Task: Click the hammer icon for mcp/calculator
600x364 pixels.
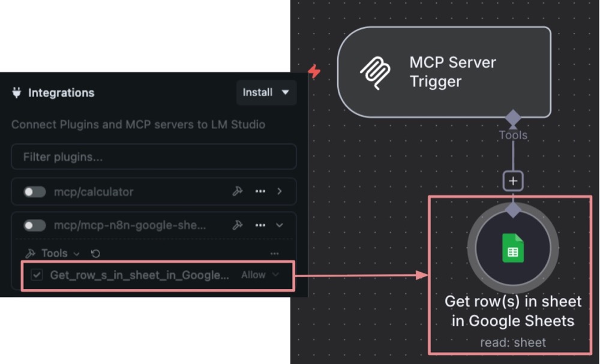Action: tap(238, 192)
